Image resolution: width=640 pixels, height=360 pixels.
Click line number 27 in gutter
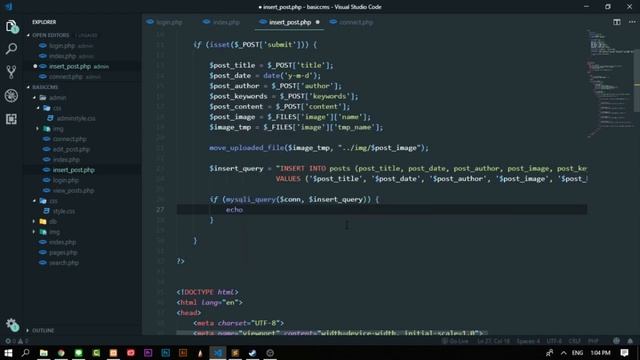(160, 209)
